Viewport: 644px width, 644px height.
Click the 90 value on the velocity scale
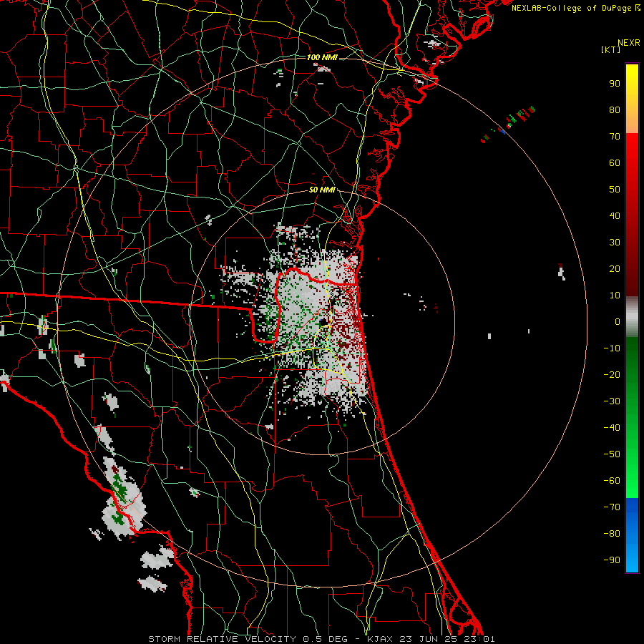[x=615, y=84]
